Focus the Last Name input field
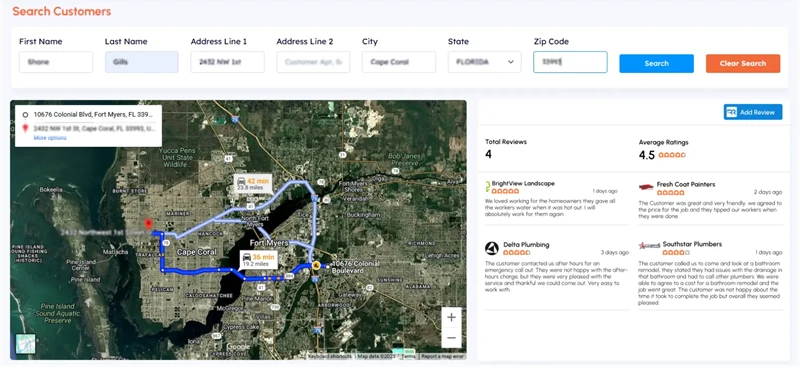 pyautogui.click(x=142, y=62)
